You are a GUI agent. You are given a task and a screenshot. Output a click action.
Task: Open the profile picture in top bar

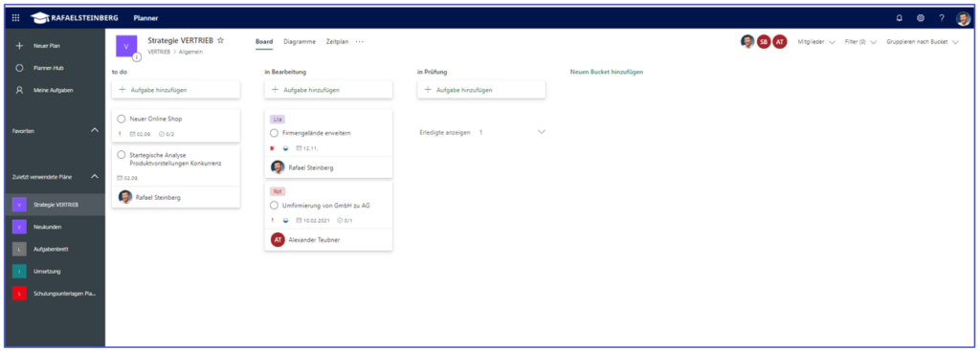[x=963, y=18]
